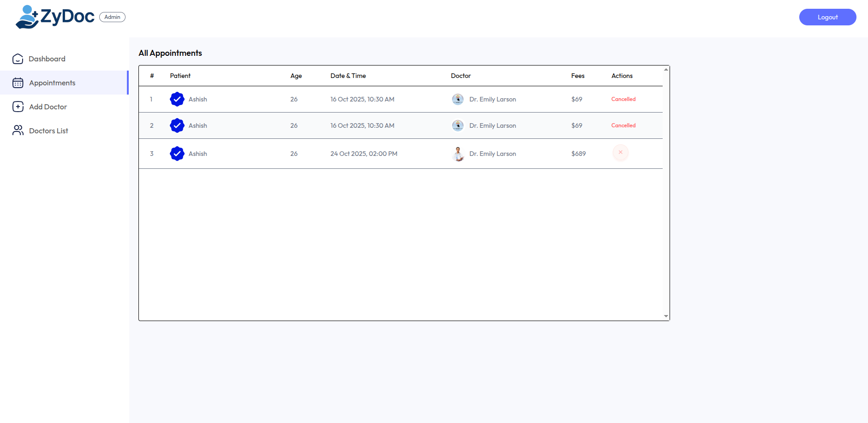Viewport: 868px width, 423px height.
Task: Click Ashish's avatar in row 1
Action: [177, 99]
